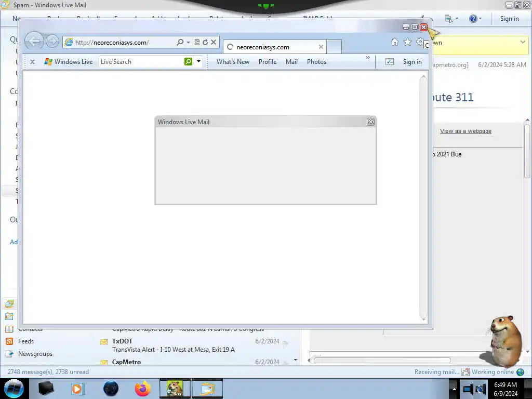Open Mail in Windows Live toolbar
Screen dimensions: 532x399
click(291, 62)
